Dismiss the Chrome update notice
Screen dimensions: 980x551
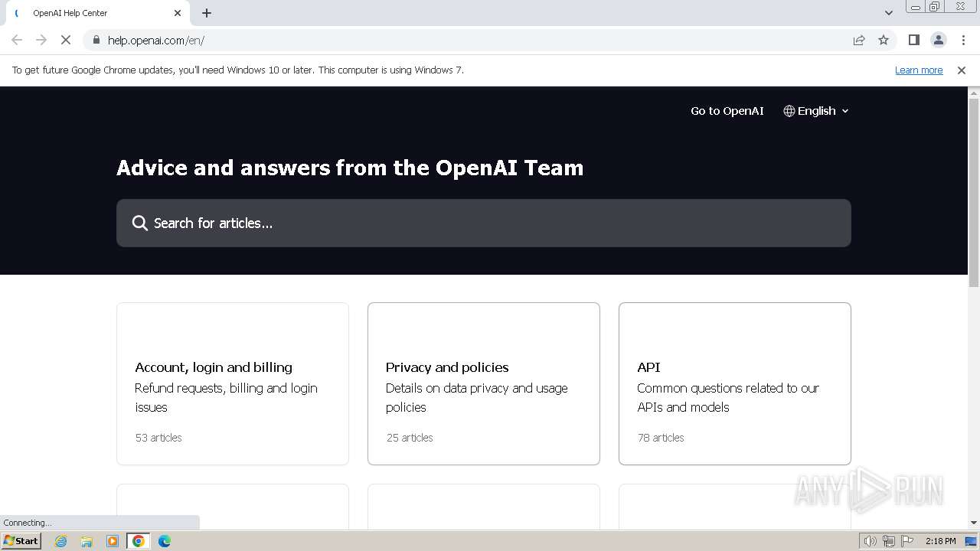click(x=961, y=70)
